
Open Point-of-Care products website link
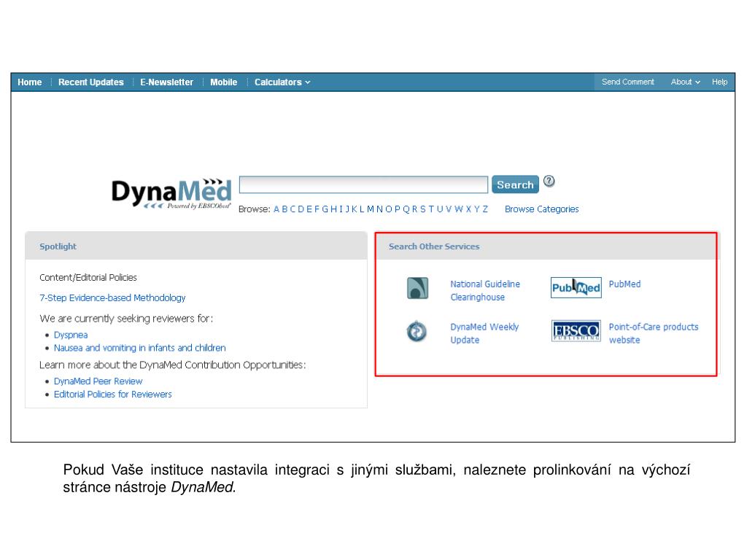coord(653,333)
